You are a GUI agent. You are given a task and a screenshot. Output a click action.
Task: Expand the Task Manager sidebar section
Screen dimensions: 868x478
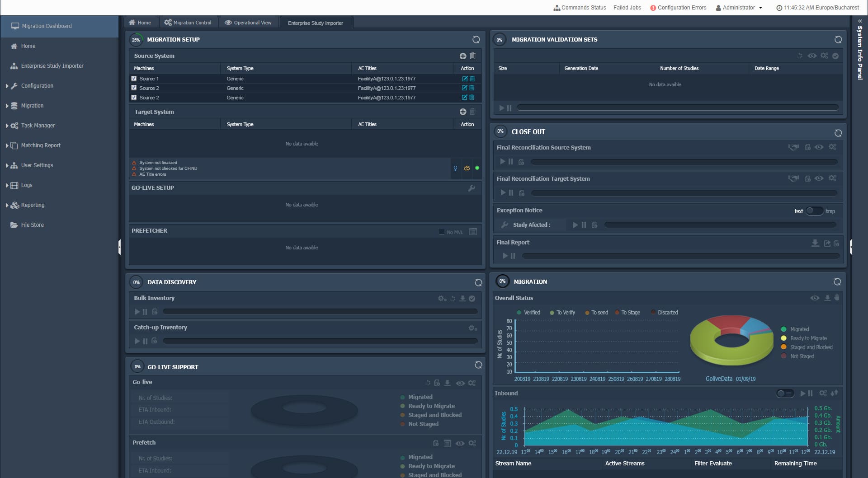(38, 126)
